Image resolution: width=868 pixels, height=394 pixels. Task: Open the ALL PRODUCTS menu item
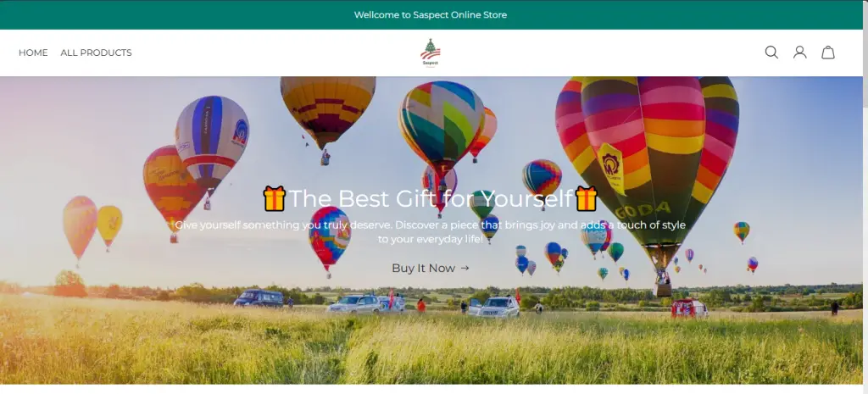tap(97, 53)
